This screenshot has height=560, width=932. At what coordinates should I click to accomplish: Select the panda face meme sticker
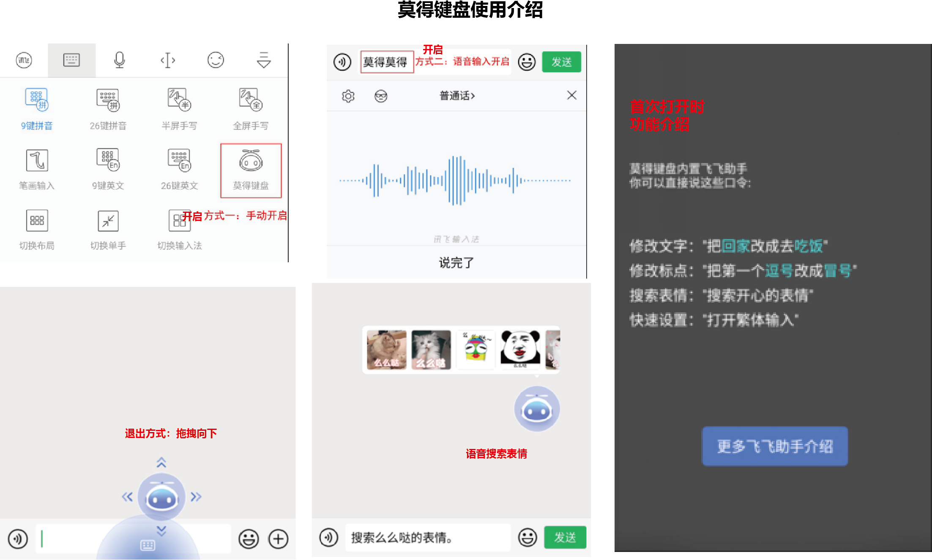520,350
